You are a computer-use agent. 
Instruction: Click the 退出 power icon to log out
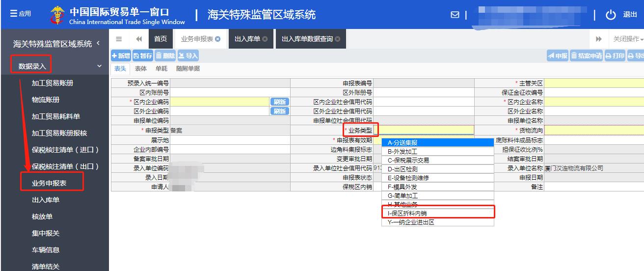click(x=611, y=15)
